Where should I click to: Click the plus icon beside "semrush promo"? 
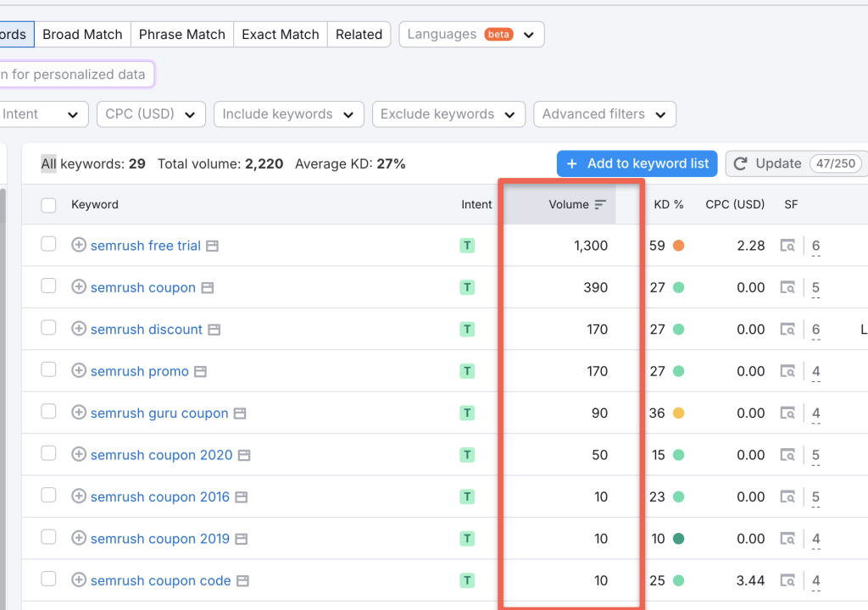pyautogui.click(x=79, y=371)
